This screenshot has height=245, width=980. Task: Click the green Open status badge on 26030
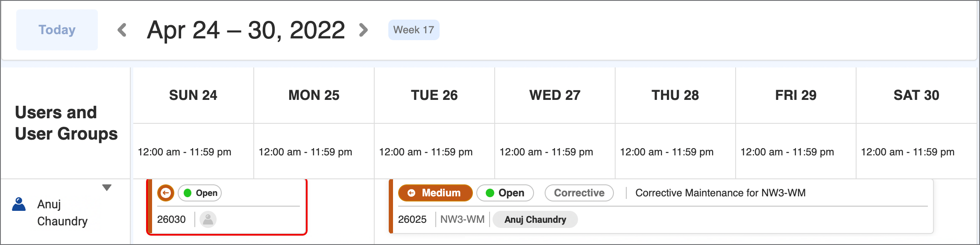tap(200, 193)
